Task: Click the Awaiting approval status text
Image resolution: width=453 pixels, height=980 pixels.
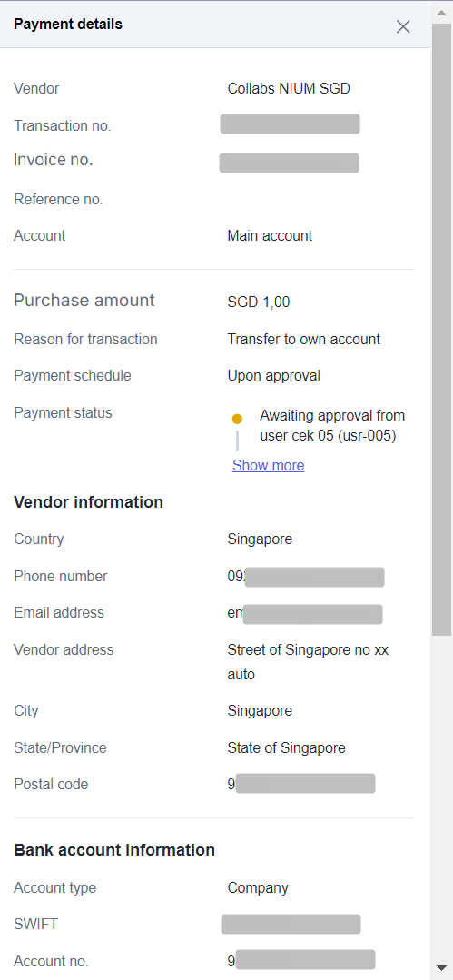Action: click(x=332, y=426)
